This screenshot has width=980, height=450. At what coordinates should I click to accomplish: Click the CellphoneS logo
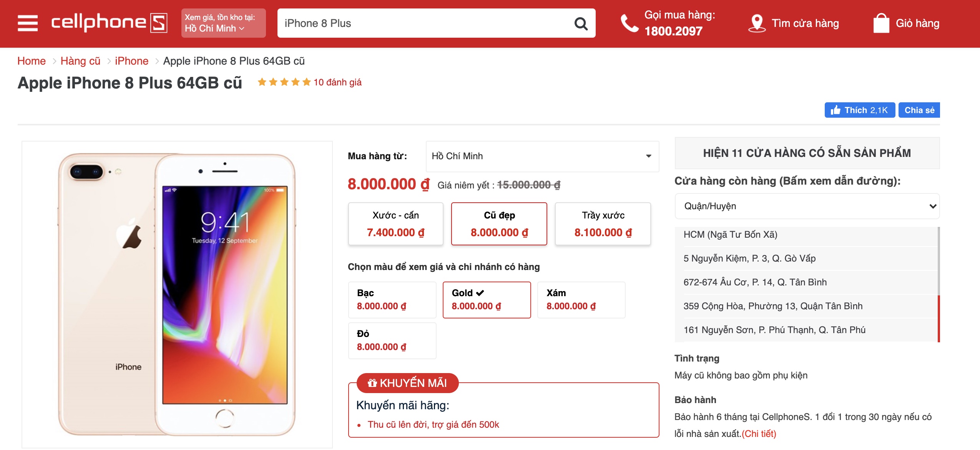pyautogui.click(x=109, y=23)
